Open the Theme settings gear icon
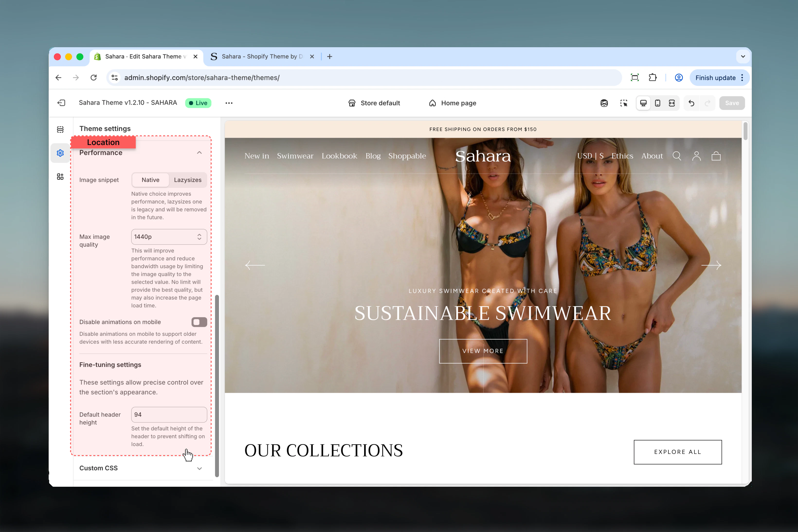This screenshot has width=798, height=532. (x=60, y=153)
